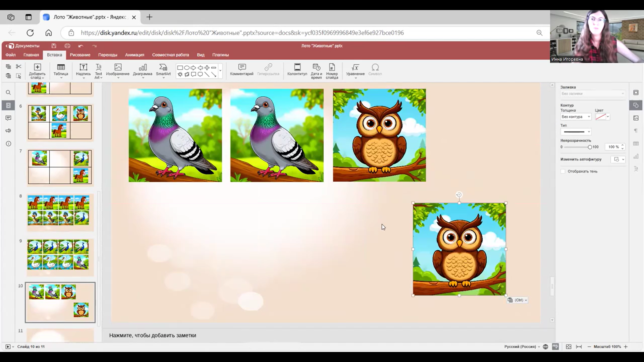Click the search magnifier in left sidebar
This screenshot has width=644, height=362.
(8, 93)
